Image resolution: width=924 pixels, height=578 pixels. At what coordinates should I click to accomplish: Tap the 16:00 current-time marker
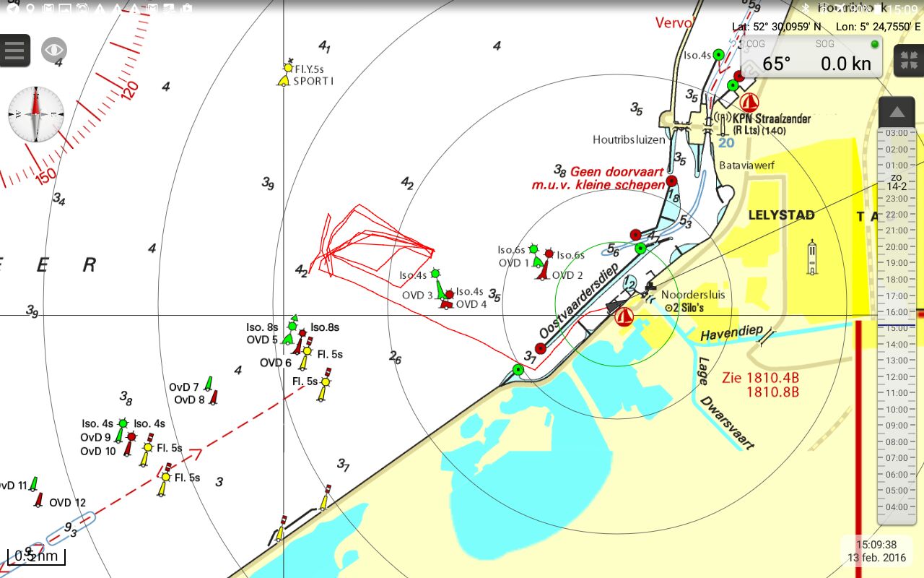point(897,312)
